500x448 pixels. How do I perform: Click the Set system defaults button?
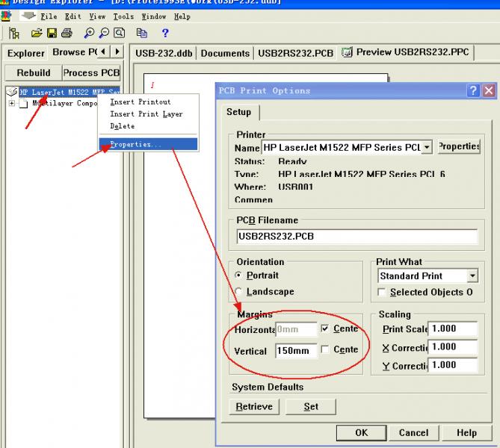tap(311, 407)
